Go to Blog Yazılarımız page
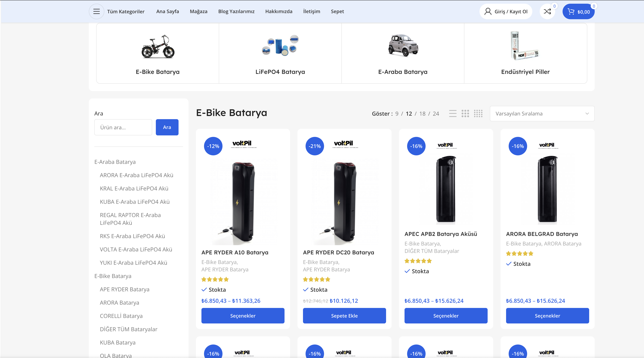 click(x=236, y=11)
